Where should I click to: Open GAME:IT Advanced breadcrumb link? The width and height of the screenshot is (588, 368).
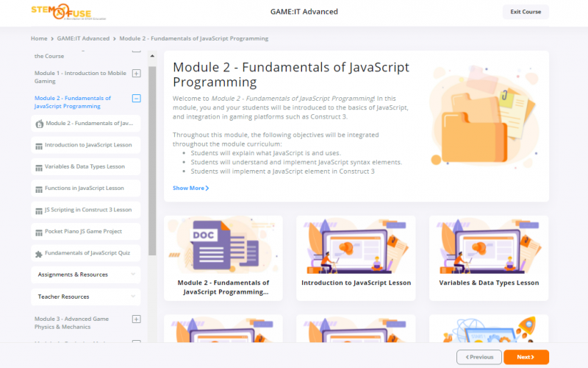click(83, 38)
